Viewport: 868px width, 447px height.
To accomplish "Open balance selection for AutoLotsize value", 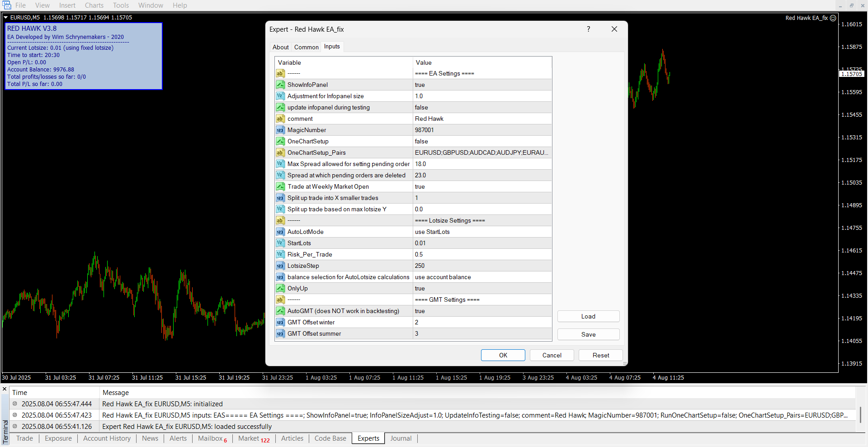I will [482, 277].
